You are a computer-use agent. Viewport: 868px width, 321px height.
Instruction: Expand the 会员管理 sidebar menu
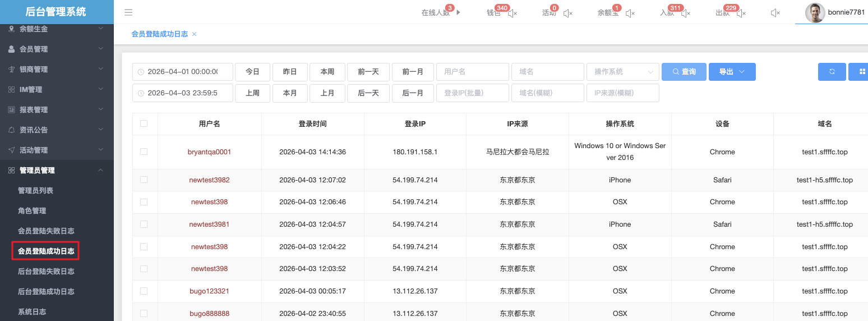pos(56,49)
